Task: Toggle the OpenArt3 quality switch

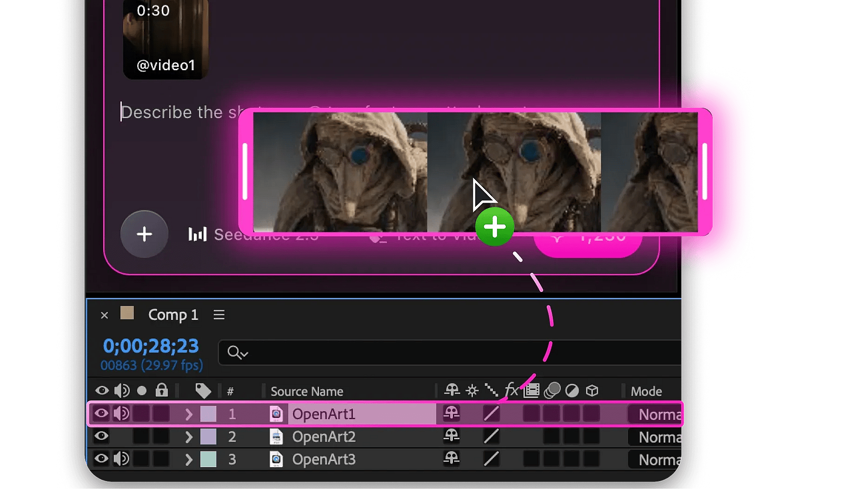Action: 491,459
